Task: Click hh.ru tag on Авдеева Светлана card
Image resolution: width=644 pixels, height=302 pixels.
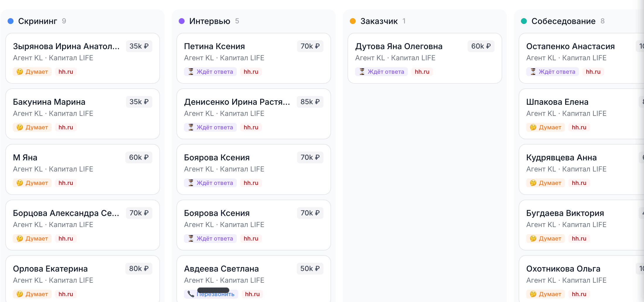Action: pyautogui.click(x=253, y=294)
